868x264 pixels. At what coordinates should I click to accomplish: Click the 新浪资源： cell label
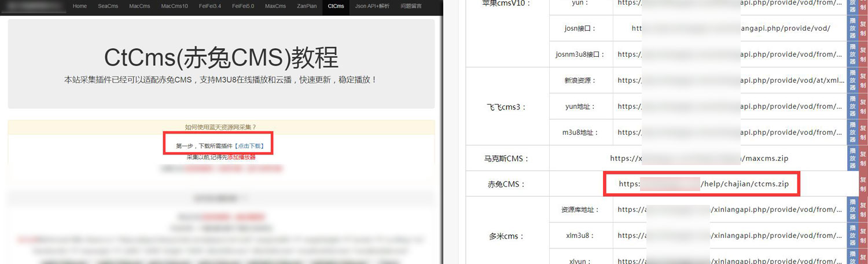click(x=580, y=80)
